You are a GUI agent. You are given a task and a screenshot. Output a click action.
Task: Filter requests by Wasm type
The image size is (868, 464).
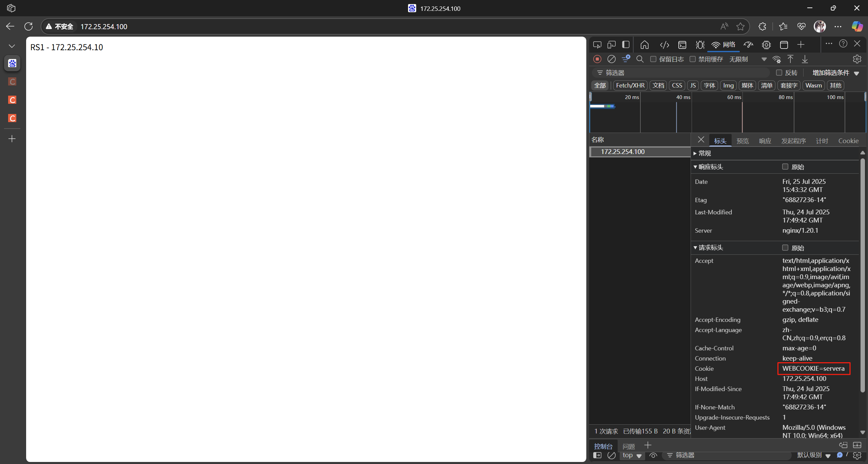[x=813, y=85]
